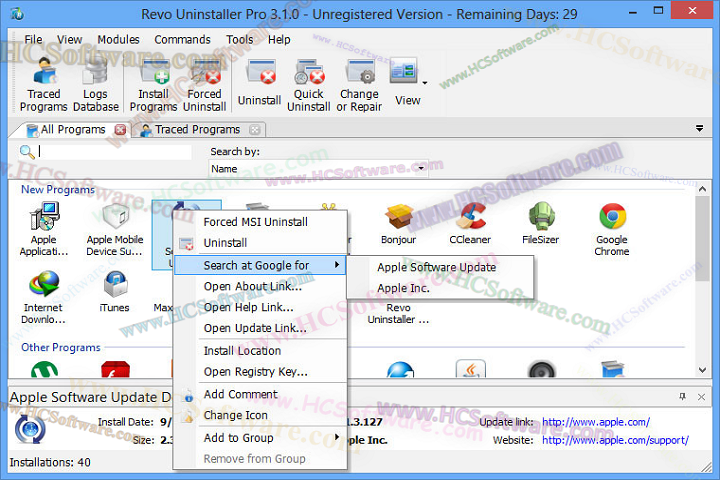Choose Open Update Link in context menu

click(260, 328)
